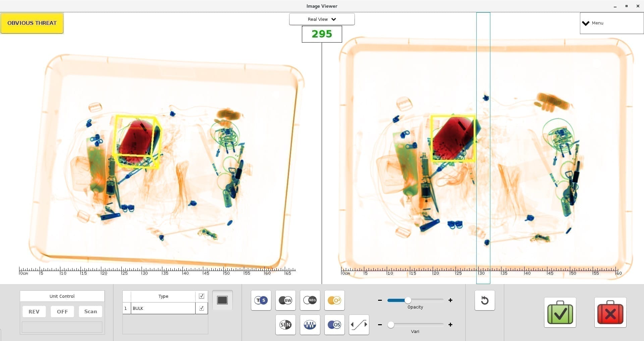This screenshot has width=644, height=341.
Task: Enable the NEG negative image filter
Action: coord(310,300)
